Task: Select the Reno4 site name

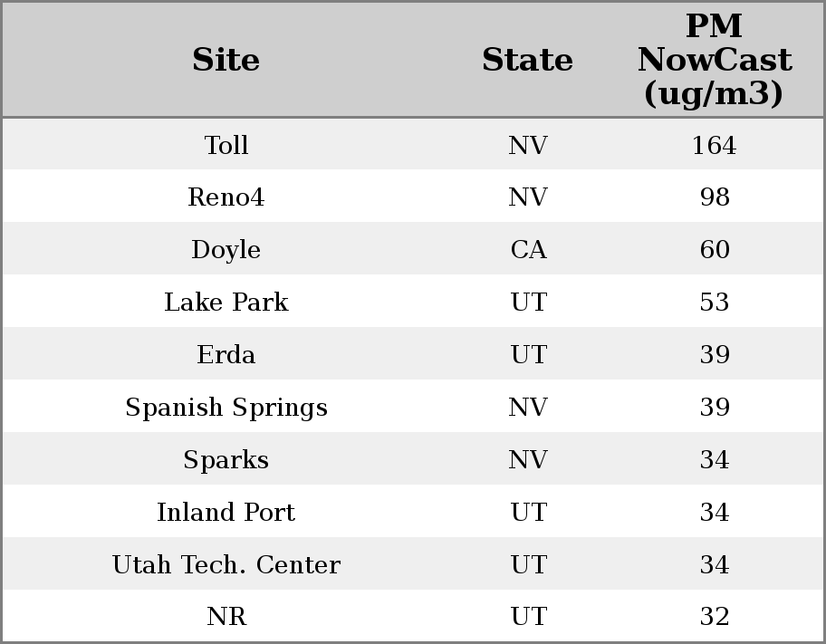Action: pyautogui.click(x=226, y=197)
